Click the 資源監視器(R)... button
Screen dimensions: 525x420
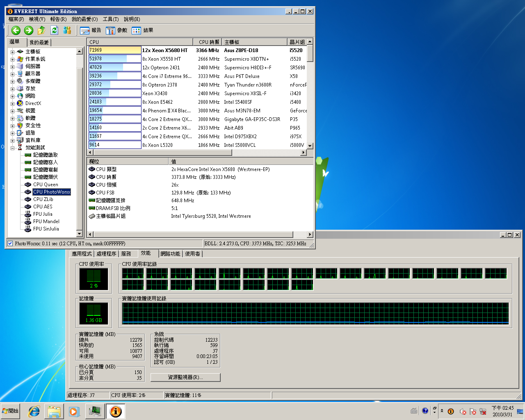tap(185, 377)
